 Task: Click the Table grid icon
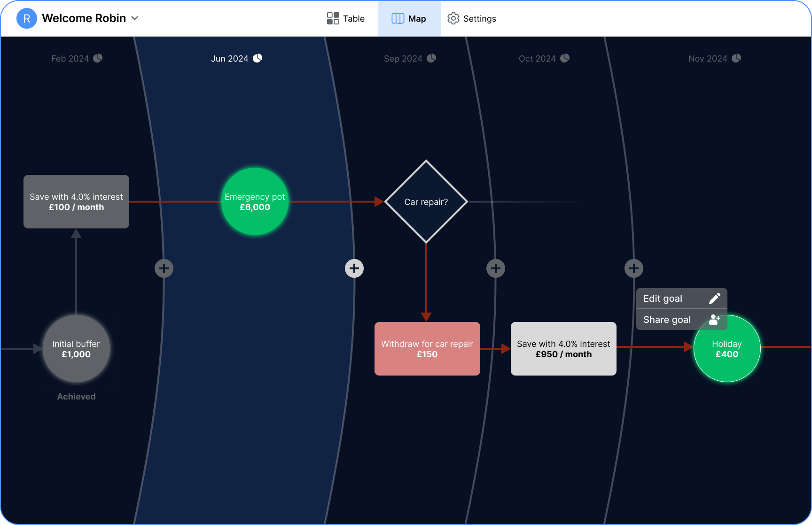click(333, 18)
